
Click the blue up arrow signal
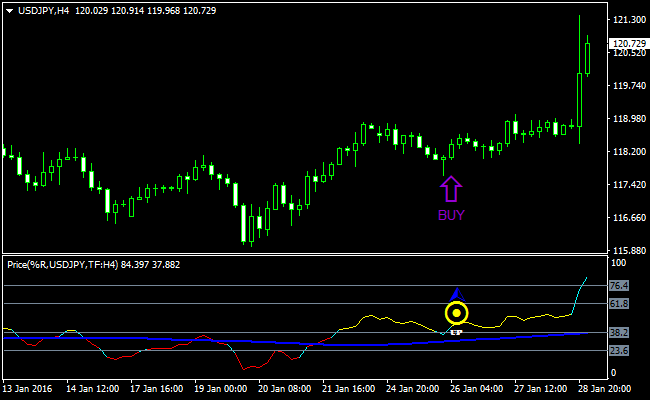click(456, 294)
